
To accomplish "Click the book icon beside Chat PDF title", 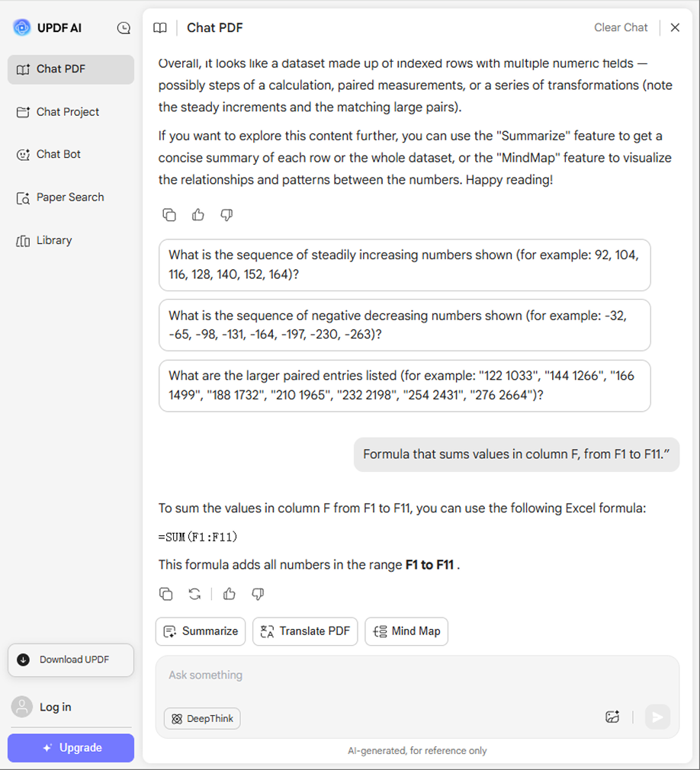I will coord(160,28).
